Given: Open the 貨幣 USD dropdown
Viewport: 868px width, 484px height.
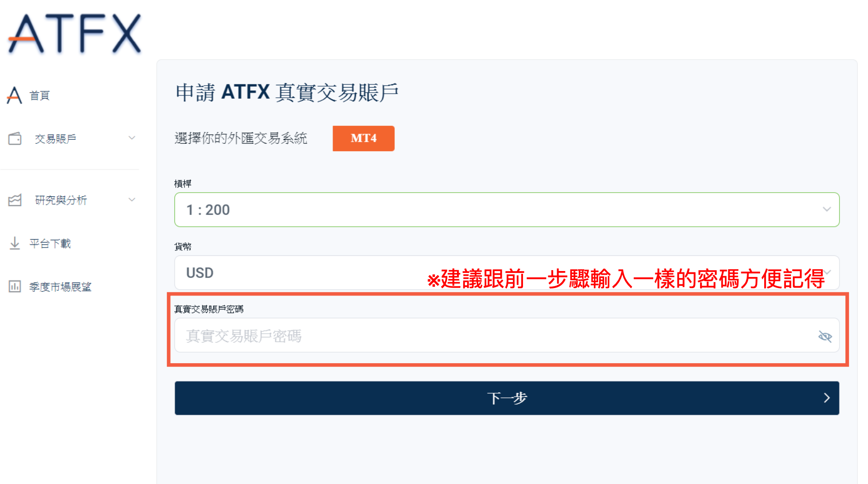Looking at the screenshot, I should [x=507, y=272].
